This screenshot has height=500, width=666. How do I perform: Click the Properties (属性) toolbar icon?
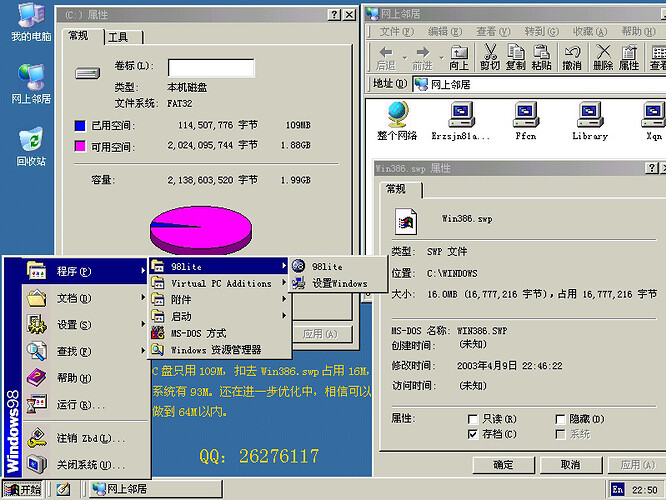pyautogui.click(x=629, y=58)
